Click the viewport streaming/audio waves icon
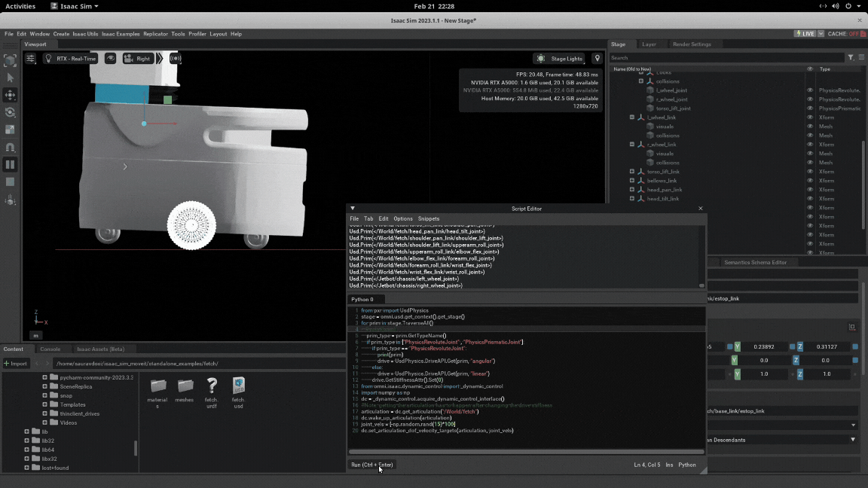The width and height of the screenshot is (868, 488). point(176,59)
